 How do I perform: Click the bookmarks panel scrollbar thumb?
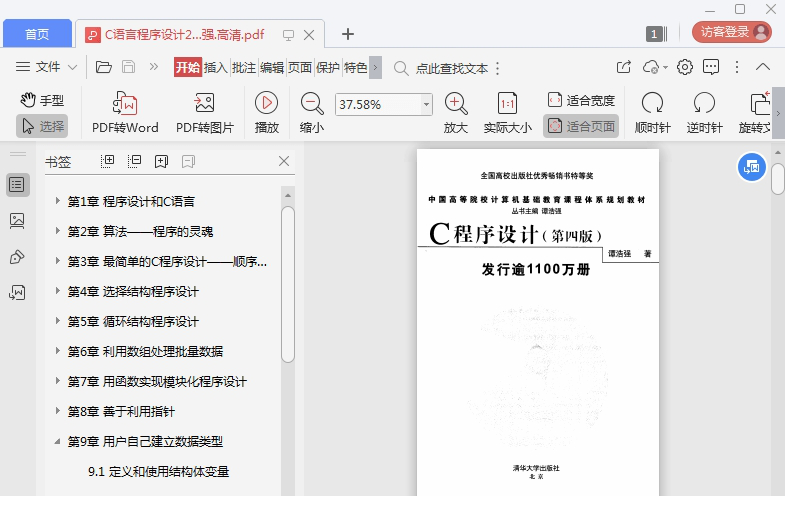click(288, 284)
